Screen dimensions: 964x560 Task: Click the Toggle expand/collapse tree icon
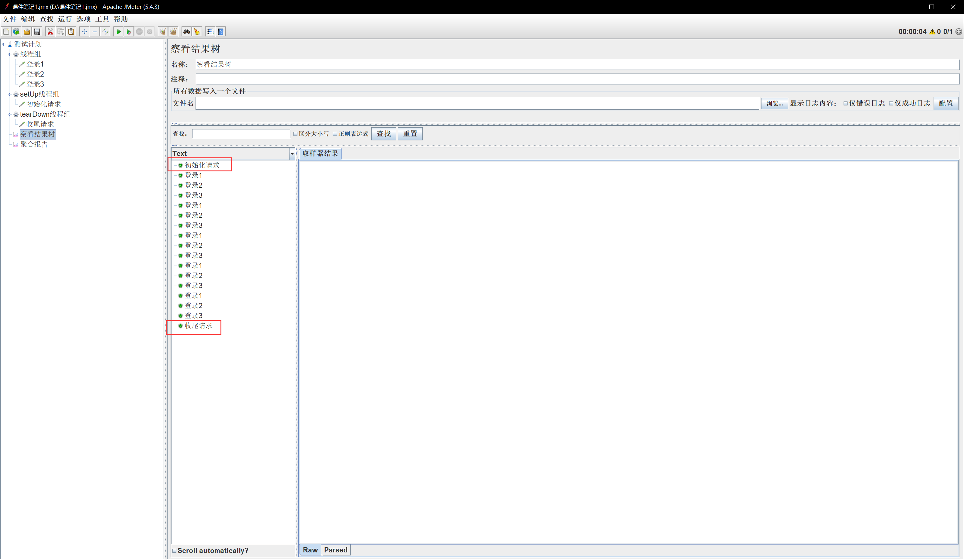click(106, 32)
